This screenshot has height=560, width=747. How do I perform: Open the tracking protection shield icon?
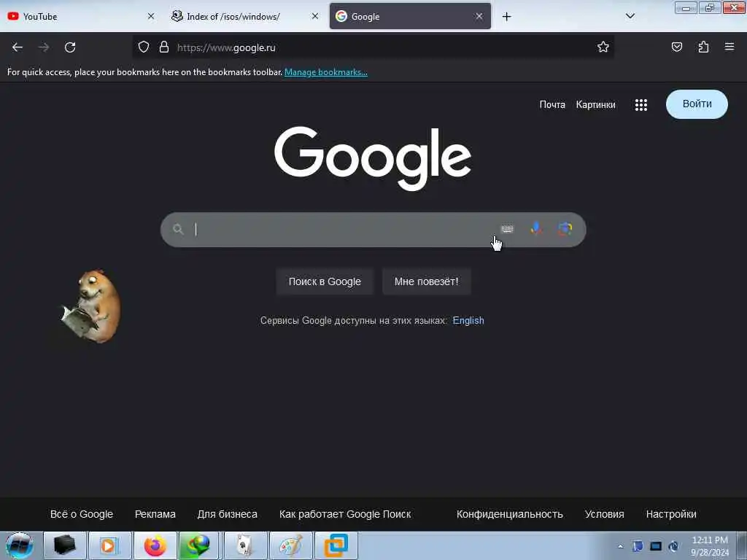(144, 47)
